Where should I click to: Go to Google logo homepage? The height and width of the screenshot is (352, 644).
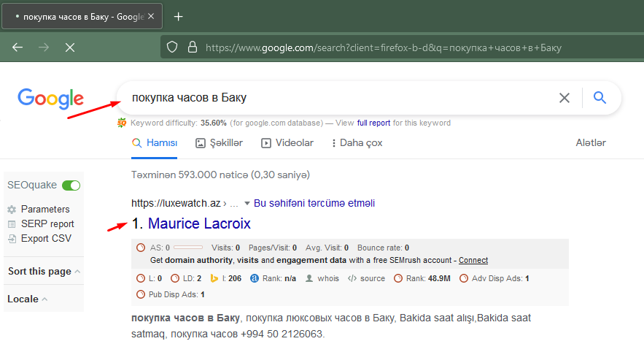point(50,99)
